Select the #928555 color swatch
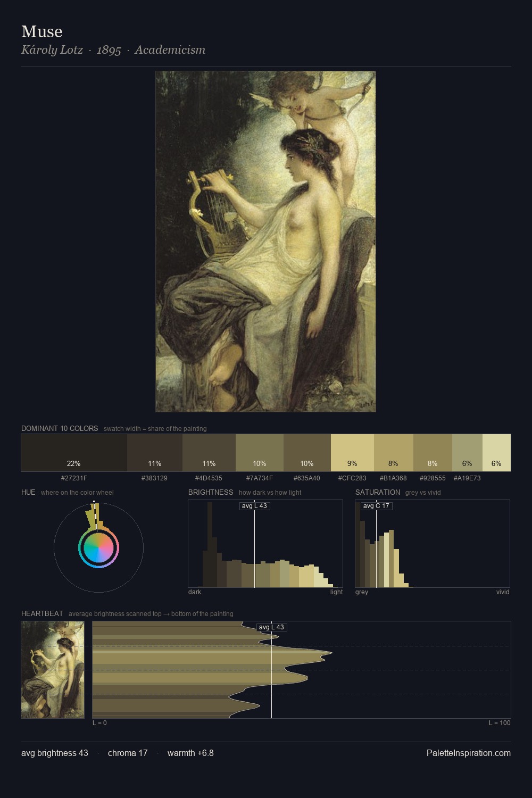532x798 pixels. point(433,453)
